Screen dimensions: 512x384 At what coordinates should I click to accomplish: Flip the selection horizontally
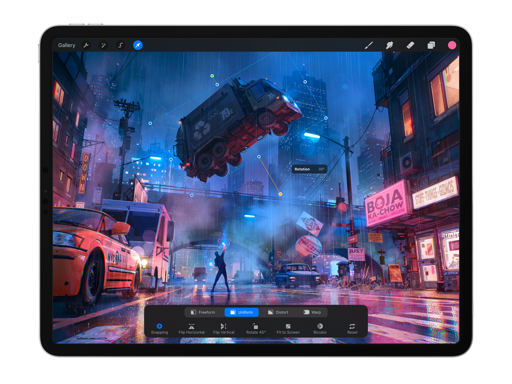pos(191,328)
